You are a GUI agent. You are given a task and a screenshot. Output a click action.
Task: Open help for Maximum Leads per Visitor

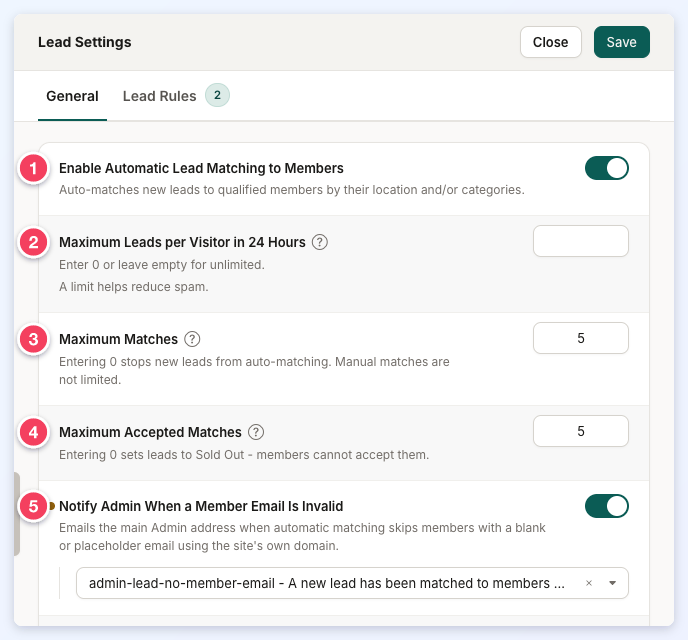click(x=319, y=242)
